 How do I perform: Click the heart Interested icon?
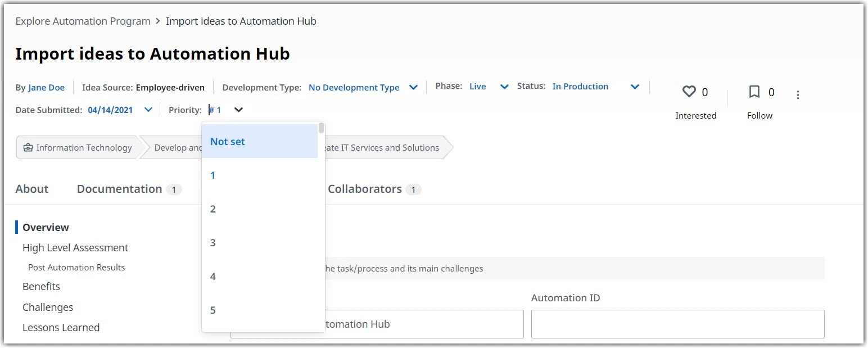pyautogui.click(x=689, y=92)
